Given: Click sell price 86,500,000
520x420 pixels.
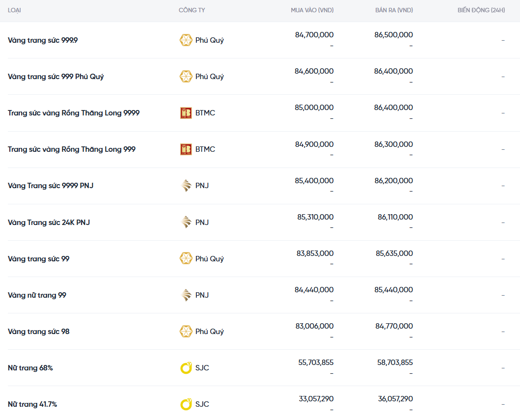Looking at the screenshot, I should coord(394,35).
